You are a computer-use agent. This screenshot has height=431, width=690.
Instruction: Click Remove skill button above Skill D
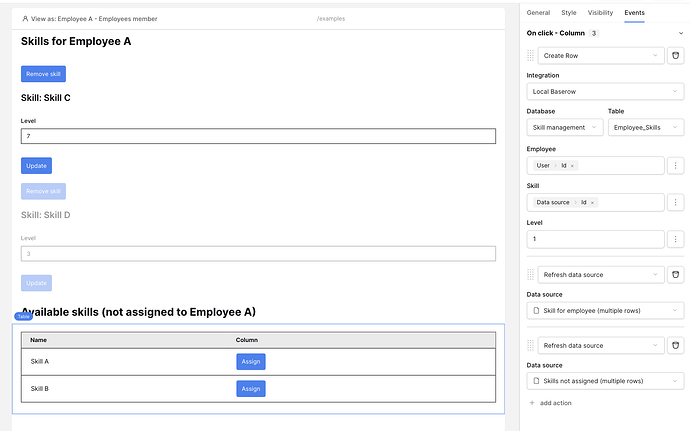point(43,191)
